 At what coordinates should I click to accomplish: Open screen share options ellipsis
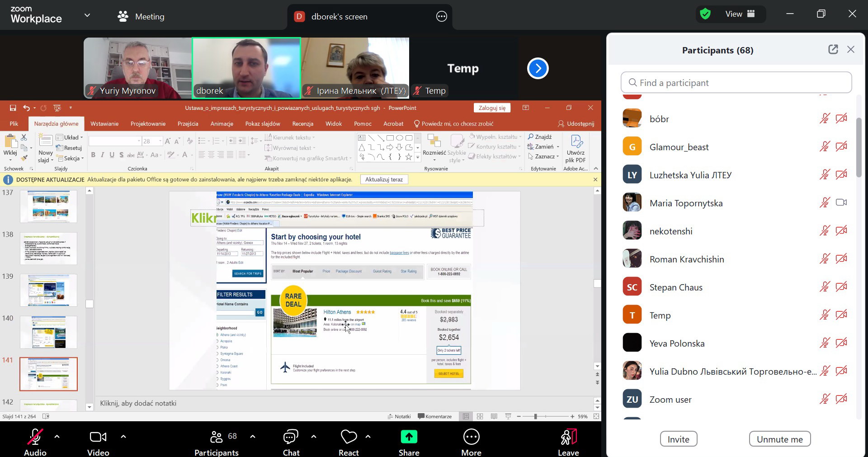click(x=441, y=17)
